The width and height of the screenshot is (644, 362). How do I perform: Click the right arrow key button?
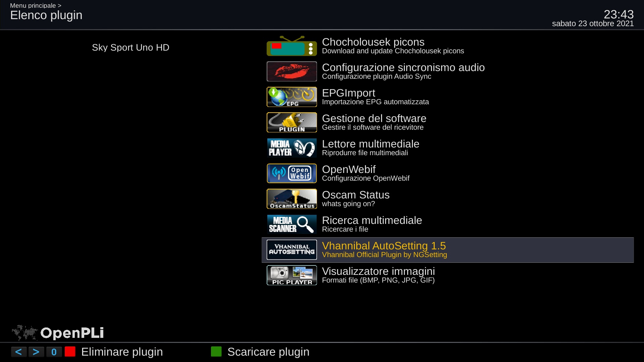[36, 352]
